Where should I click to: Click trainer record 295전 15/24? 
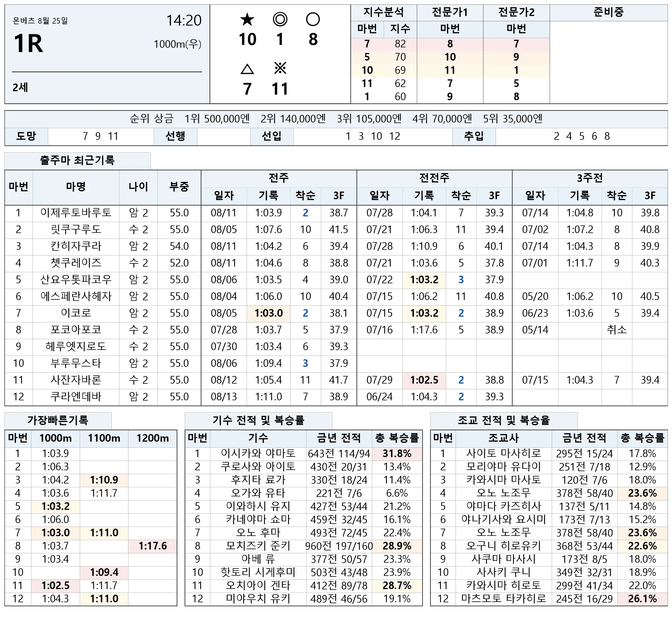584,454
